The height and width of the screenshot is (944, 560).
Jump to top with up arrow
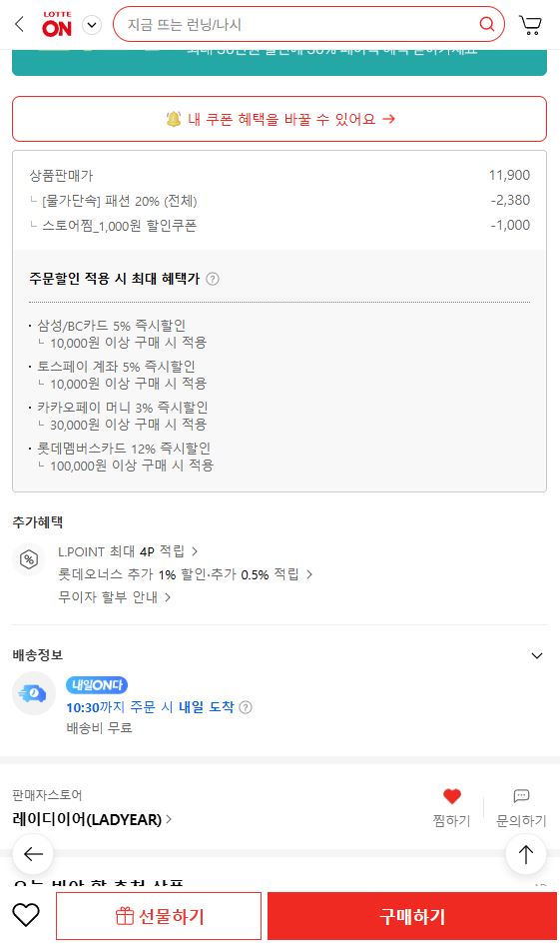click(526, 854)
